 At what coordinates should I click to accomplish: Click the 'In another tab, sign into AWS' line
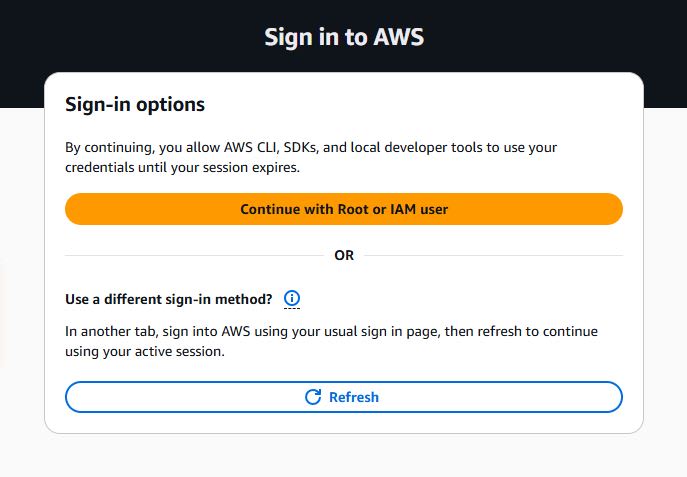(x=331, y=331)
